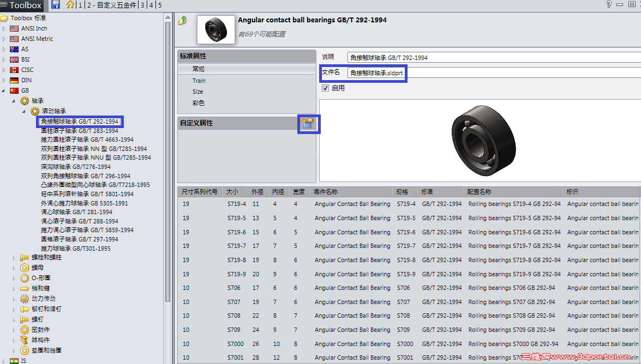
Task: Click the 结构件 structural icon
Action: pos(25,340)
